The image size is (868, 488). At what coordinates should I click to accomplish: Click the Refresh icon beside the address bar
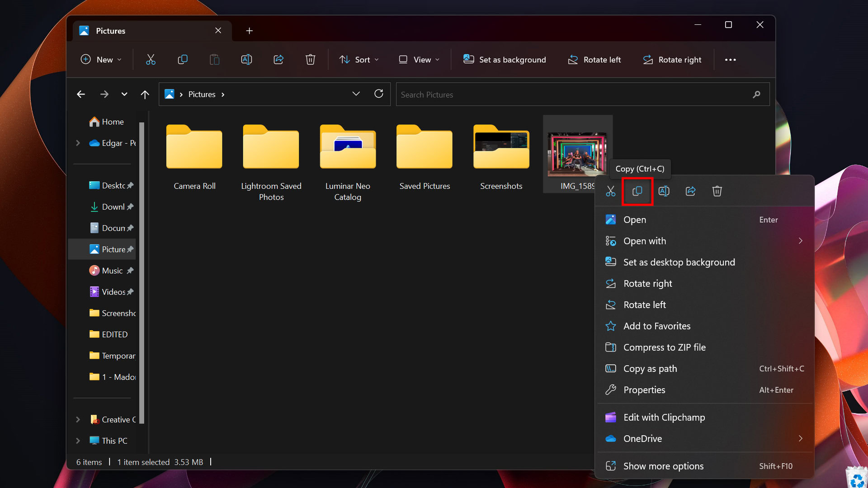pyautogui.click(x=379, y=94)
